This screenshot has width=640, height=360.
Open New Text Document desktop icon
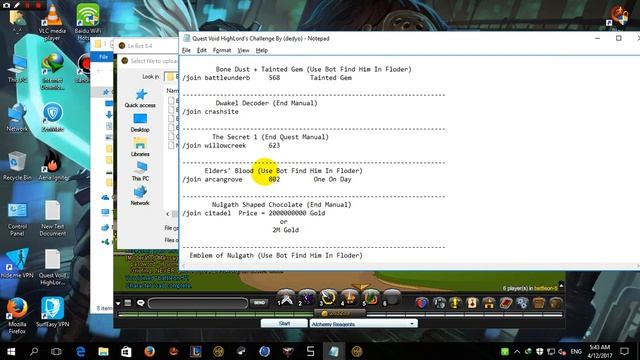coord(53,219)
